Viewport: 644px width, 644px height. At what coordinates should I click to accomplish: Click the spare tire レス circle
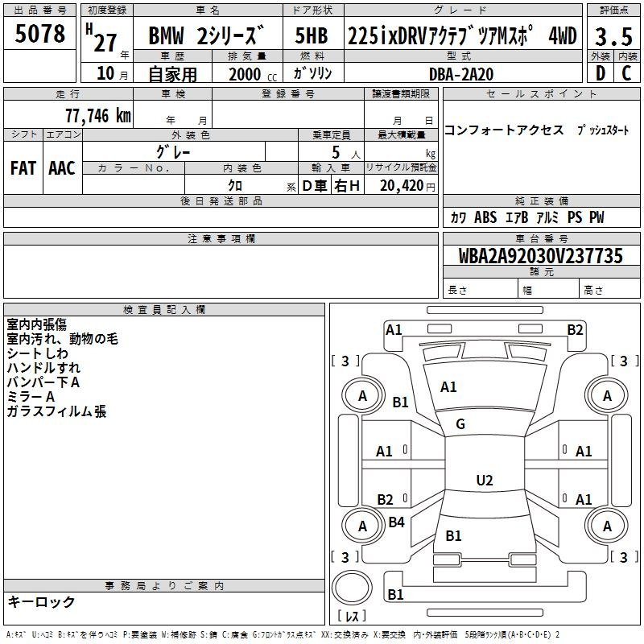click(x=352, y=588)
